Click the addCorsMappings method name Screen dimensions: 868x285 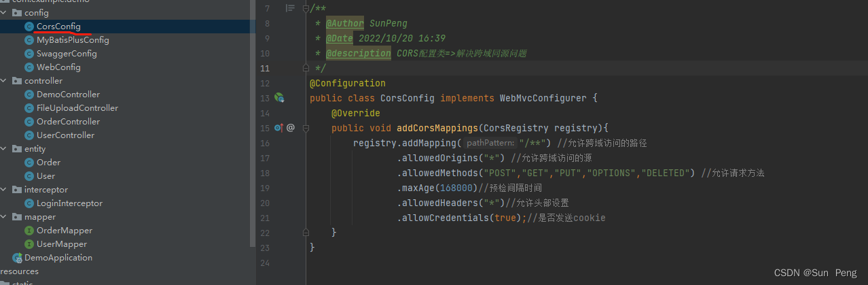point(437,128)
